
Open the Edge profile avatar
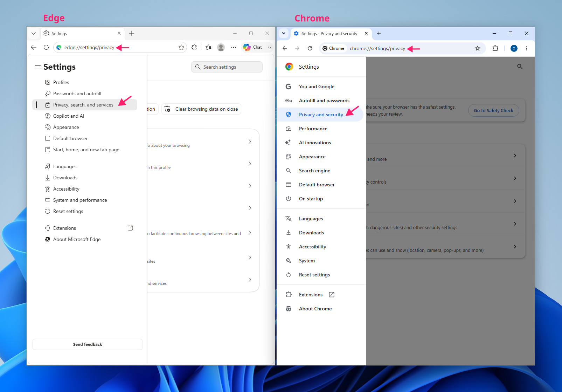221,47
